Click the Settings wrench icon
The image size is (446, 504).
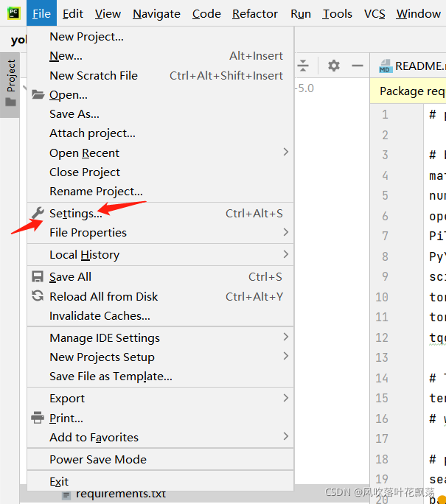(38, 213)
